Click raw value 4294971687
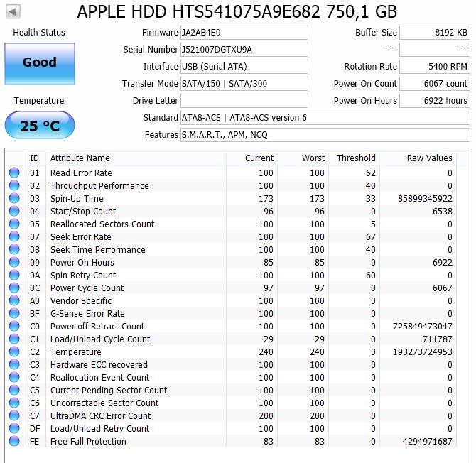This screenshot has width=476, height=463. tap(428, 442)
